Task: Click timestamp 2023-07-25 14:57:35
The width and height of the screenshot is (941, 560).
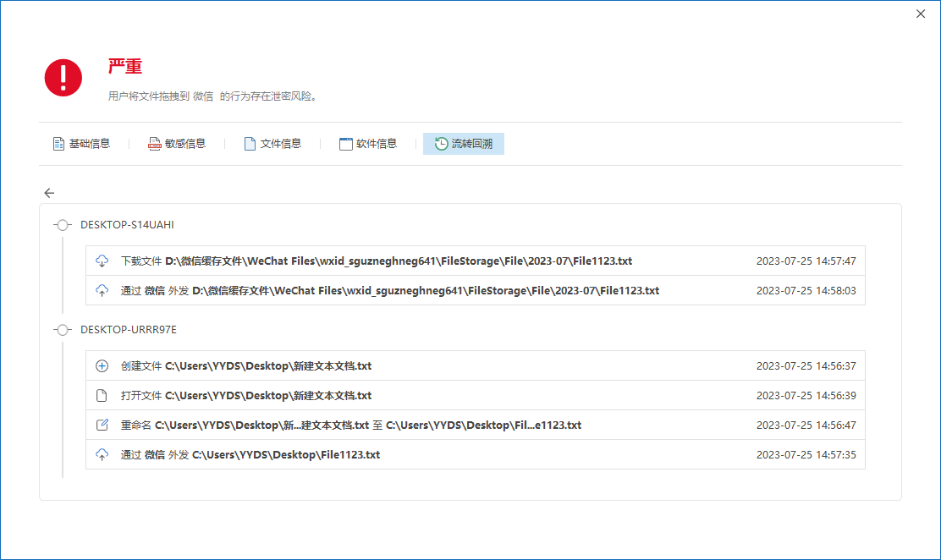Action: point(806,454)
